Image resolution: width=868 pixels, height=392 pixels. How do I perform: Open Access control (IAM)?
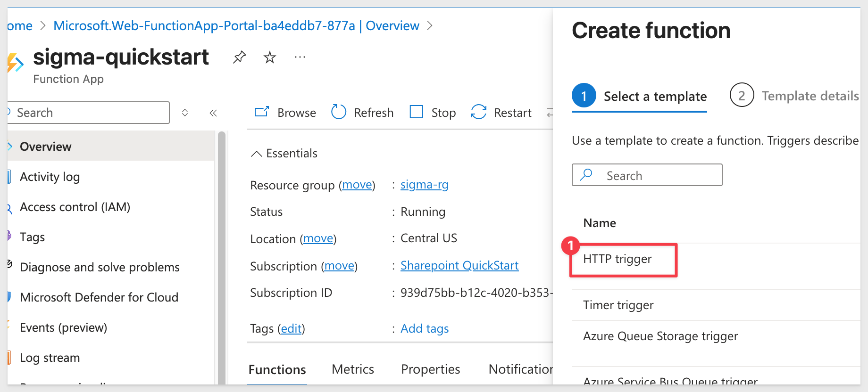pos(111,207)
